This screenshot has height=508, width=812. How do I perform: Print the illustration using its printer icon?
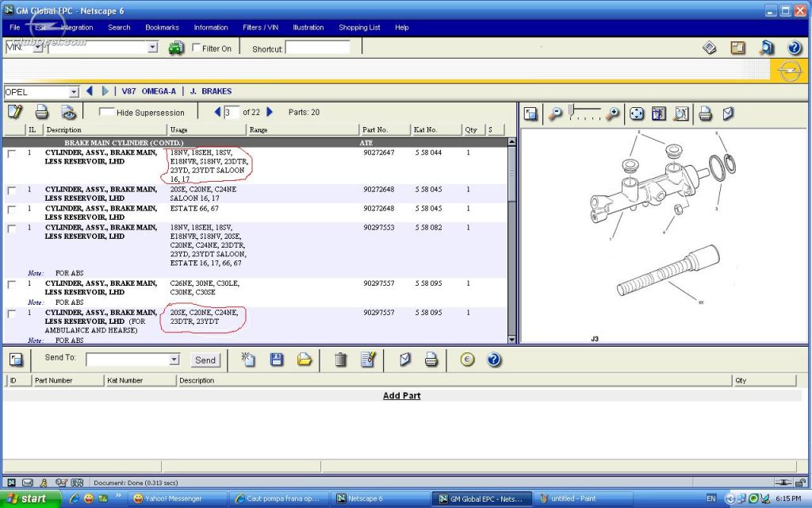point(705,114)
